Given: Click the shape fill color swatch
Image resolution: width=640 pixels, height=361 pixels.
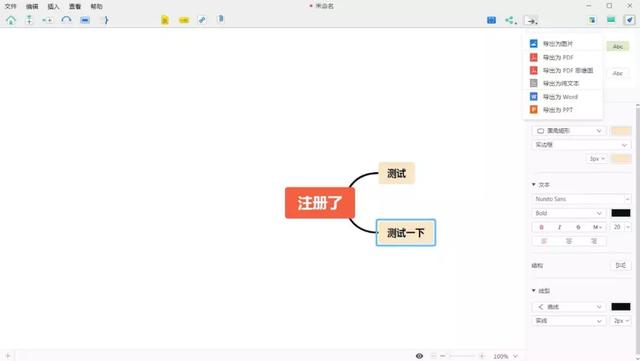Looking at the screenshot, I should click(x=621, y=131).
